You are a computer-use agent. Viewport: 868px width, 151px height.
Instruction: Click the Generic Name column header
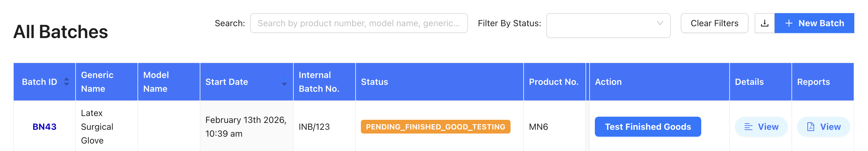tap(97, 82)
